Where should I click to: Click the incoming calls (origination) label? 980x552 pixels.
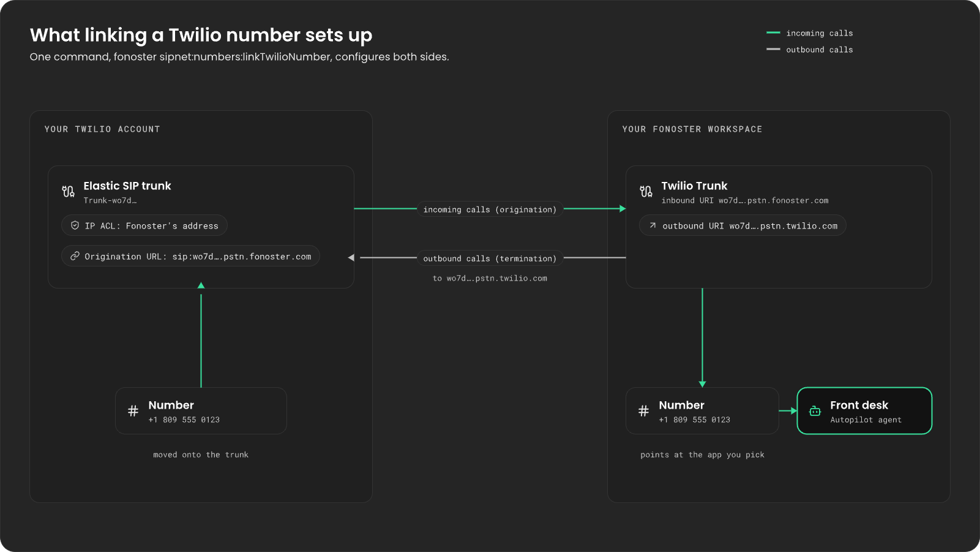(490, 210)
